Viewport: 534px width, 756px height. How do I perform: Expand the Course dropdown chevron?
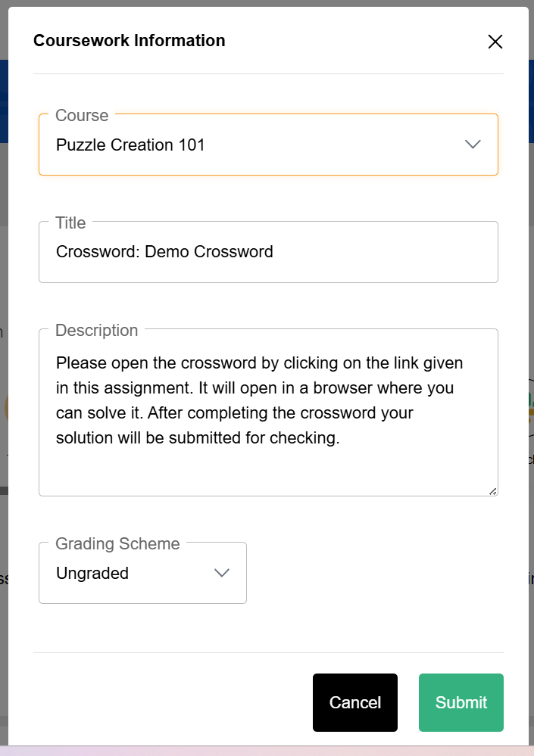point(473,145)
